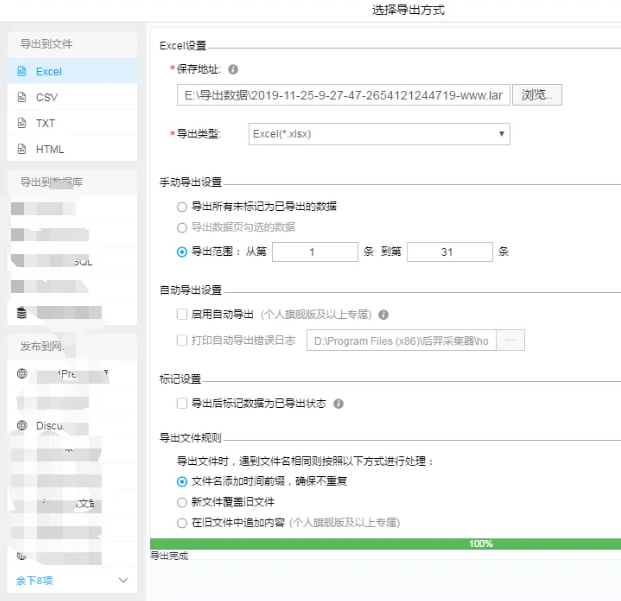
Task: Click the CSV file icon
Action: tap(22, 98)
